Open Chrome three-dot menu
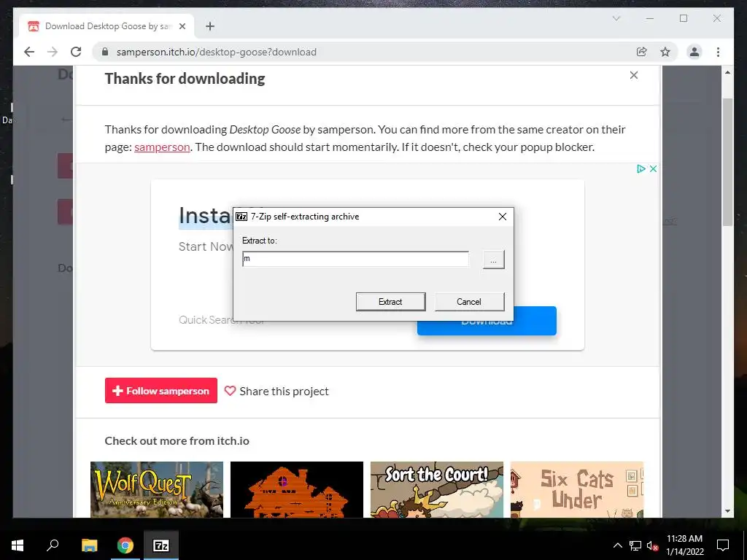747x560 pixels. point(718,52)
